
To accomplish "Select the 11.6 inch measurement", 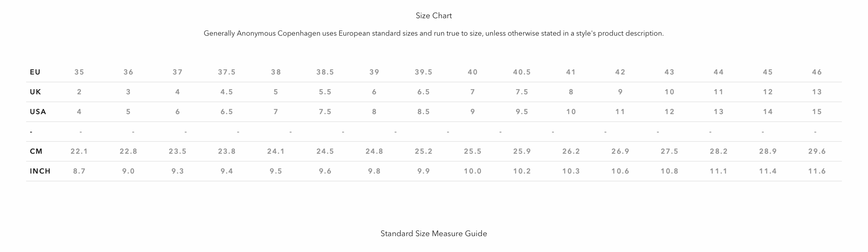I will point(817,171).
